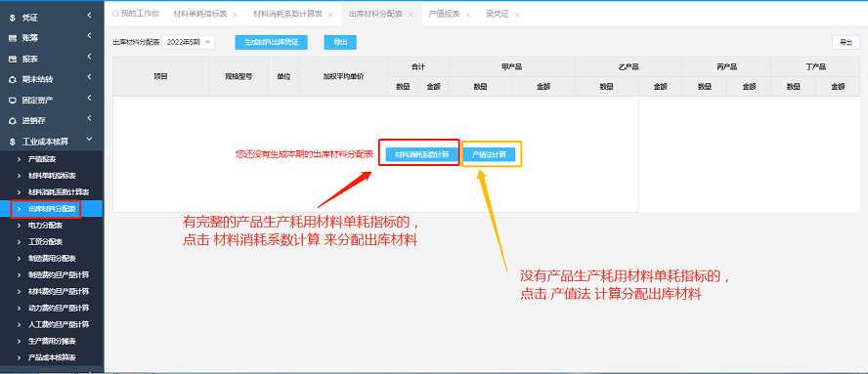868x374 pixels.
Task: Close the 材料消耗系数计算表 tab
Action: point(330,14)
